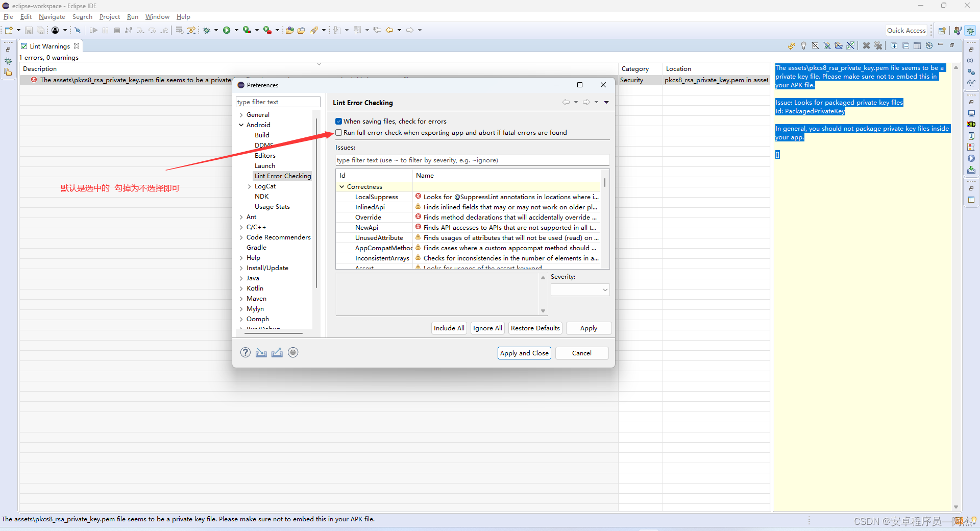This screenshot has width=980, height=531.
Task: Expand the Java preferences category
Action: pos(242,278)
